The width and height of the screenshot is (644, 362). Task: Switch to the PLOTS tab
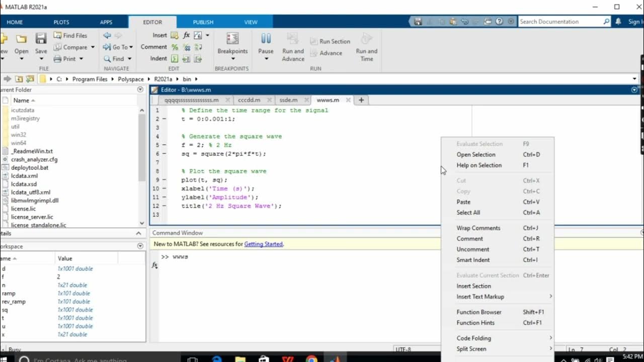[x=61, y=22]
